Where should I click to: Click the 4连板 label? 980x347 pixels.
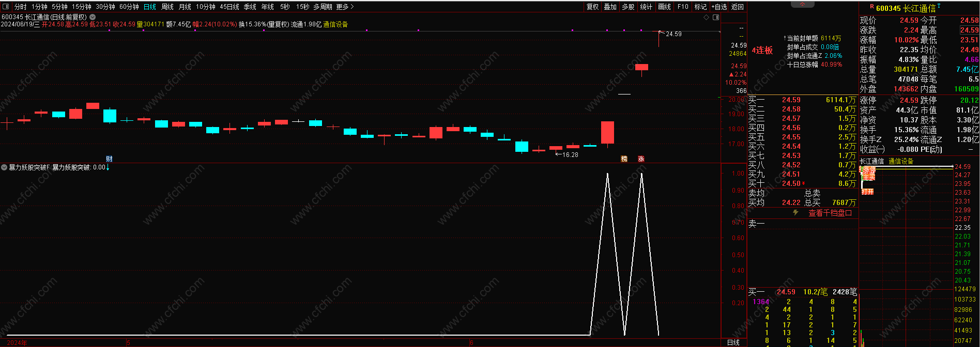(762, 50)
